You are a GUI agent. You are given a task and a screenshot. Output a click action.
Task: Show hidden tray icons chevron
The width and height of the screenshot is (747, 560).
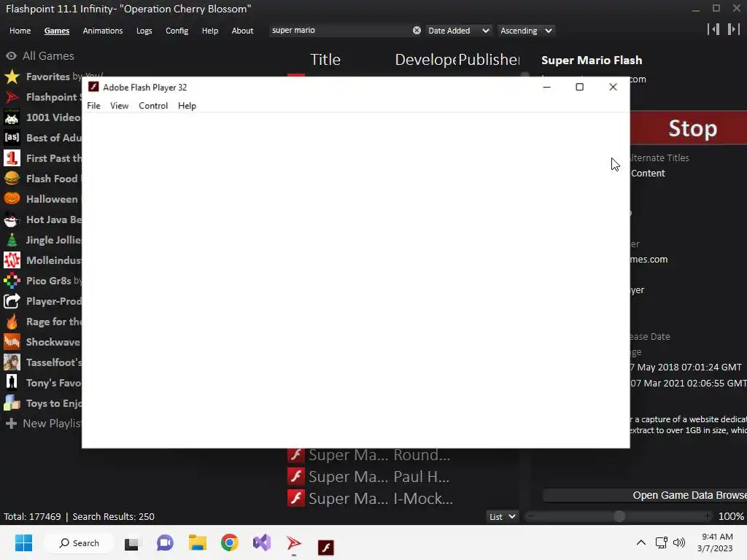tap(641, 542)
